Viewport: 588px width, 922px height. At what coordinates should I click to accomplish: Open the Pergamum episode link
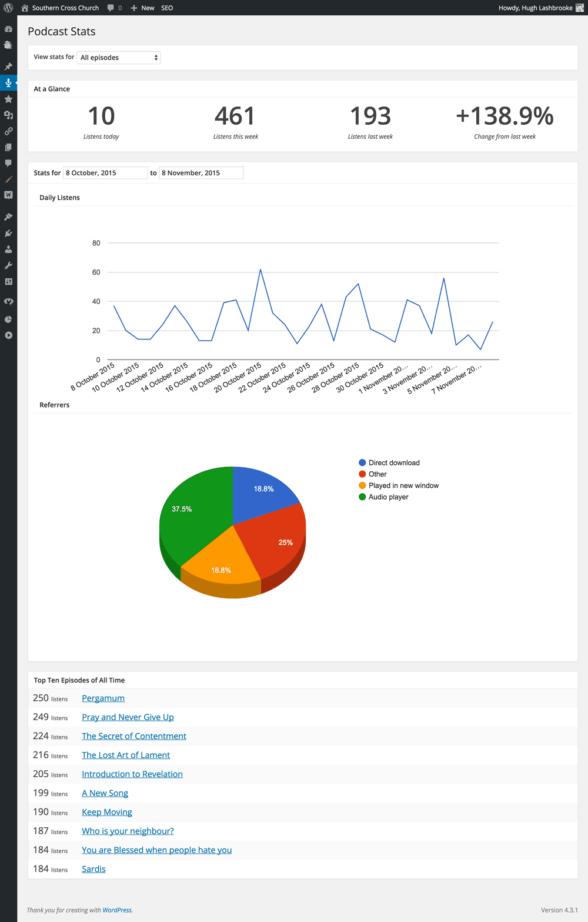pyautogui.click(x=103, y=698)
